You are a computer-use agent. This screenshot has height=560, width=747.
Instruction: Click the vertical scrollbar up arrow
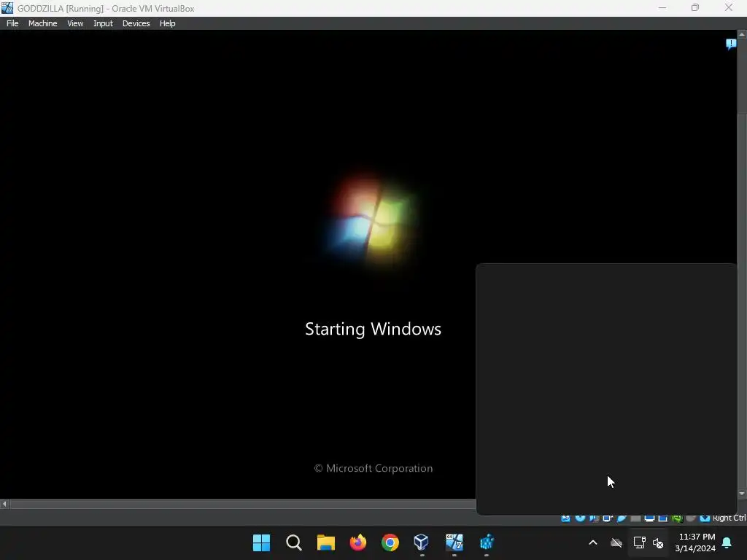coord(742,35)
